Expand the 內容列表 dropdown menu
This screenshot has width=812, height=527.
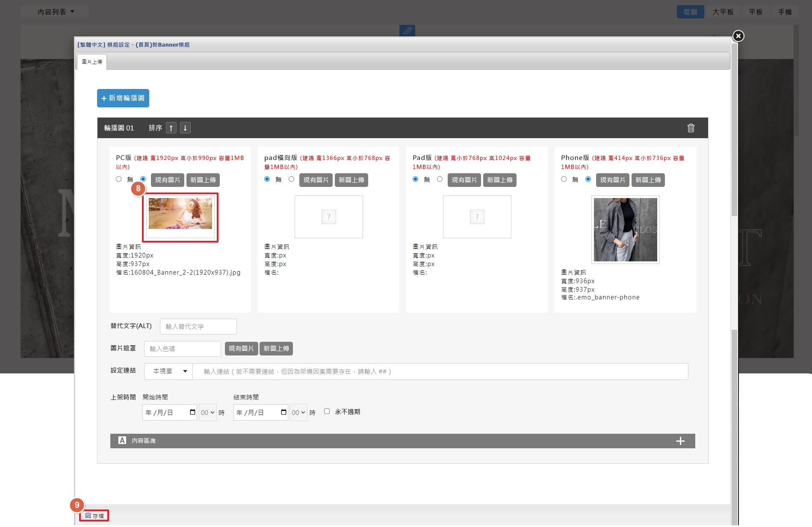pos(56,12)
